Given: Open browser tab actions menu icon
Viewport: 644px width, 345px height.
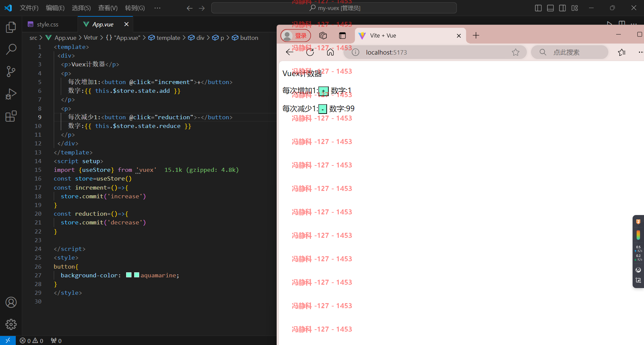Looking at the screenshot, I should [x=342, y=36].
